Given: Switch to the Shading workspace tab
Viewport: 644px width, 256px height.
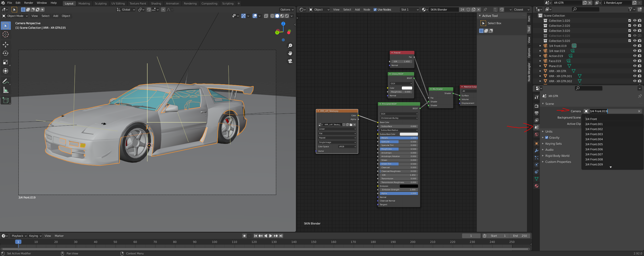Looking at the screenshot, I should point(156,4).
